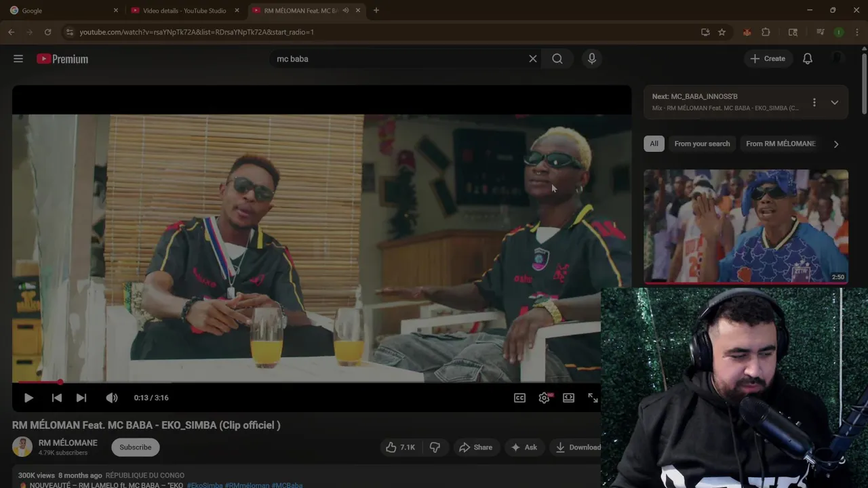
Task: Open a new browser tab
Action: coord(376,10)
